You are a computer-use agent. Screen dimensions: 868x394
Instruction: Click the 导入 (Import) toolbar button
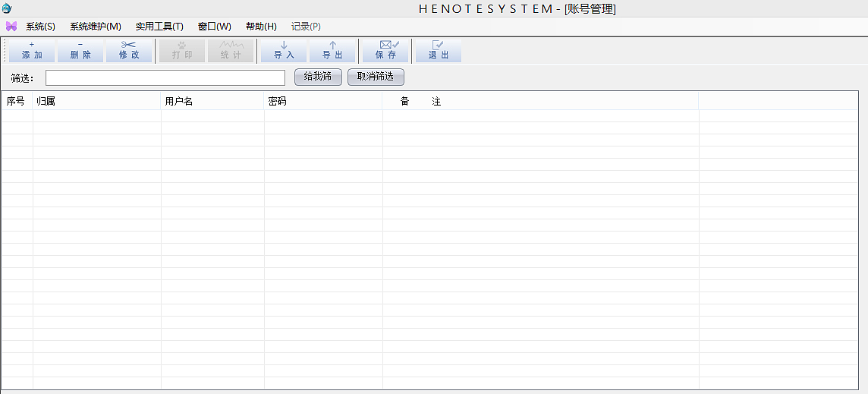(x=284, y=50)
